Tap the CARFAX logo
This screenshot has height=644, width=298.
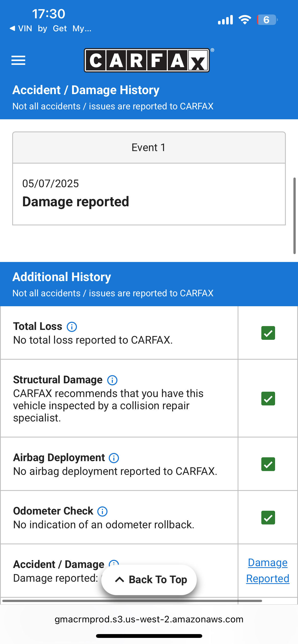pos(147,60)
